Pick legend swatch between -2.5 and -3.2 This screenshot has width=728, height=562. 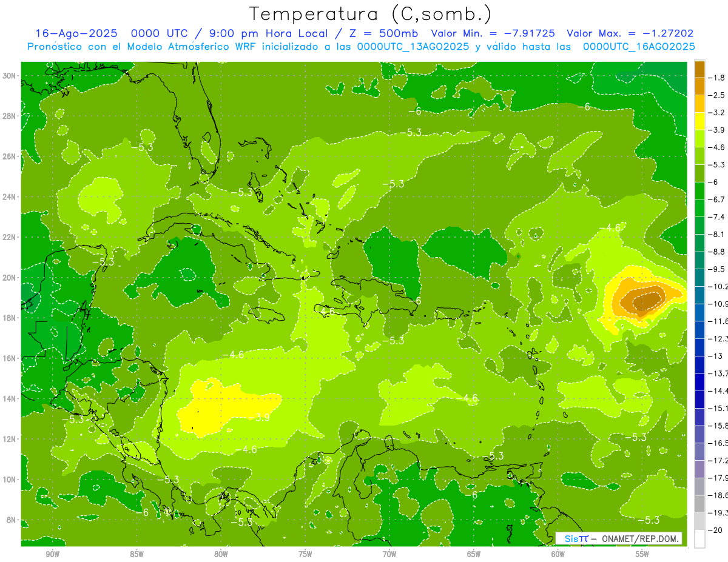[x=699, y=104]
